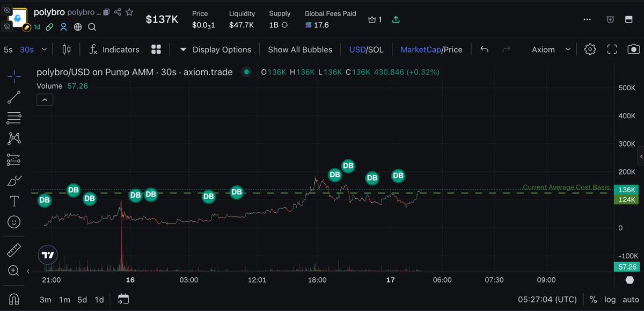Open chart settings gear
Image resolution: width=644 pixels, height=311 pixels.
[590, 49]
